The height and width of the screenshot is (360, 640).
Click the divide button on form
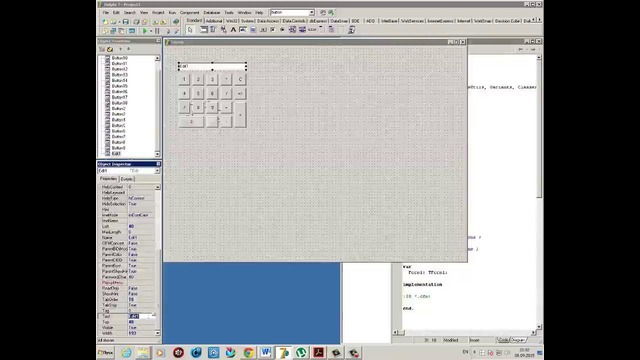click(x=226, y=93)
